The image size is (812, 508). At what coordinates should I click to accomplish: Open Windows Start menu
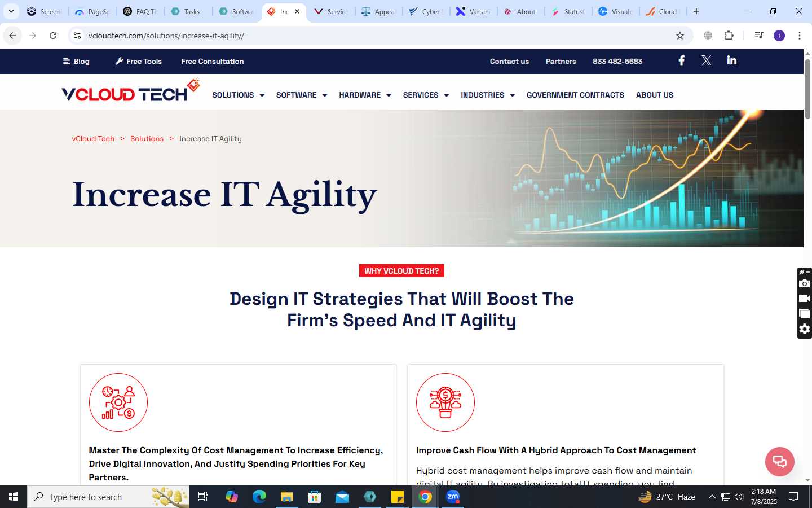pos(14,497)
